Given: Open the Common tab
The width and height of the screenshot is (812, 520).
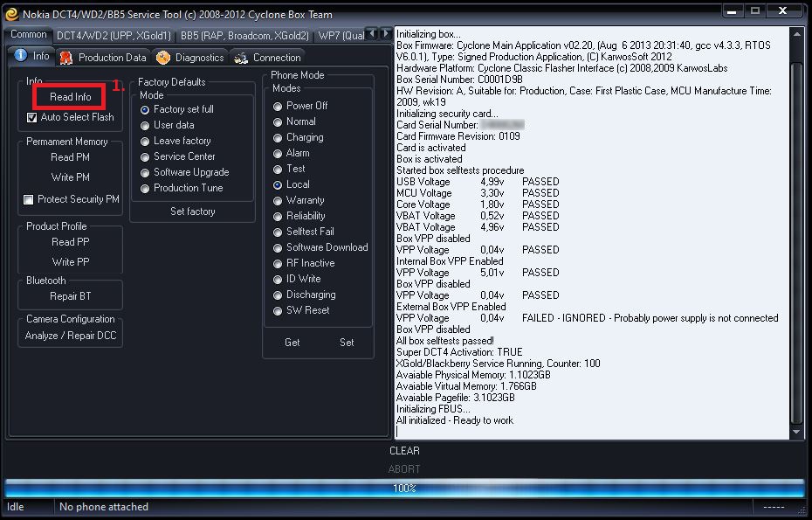Looking at the screenshot, I should point(29,34).
